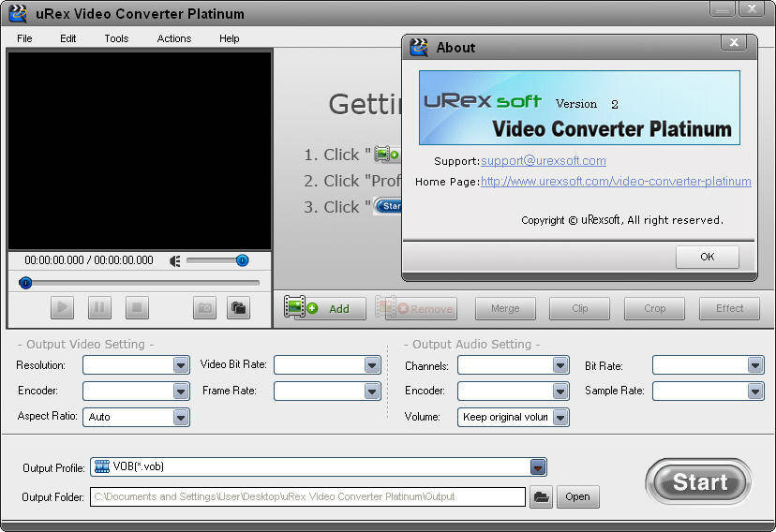Click the Crop button
Screen dimensions: 776x532
coord(655,308)
